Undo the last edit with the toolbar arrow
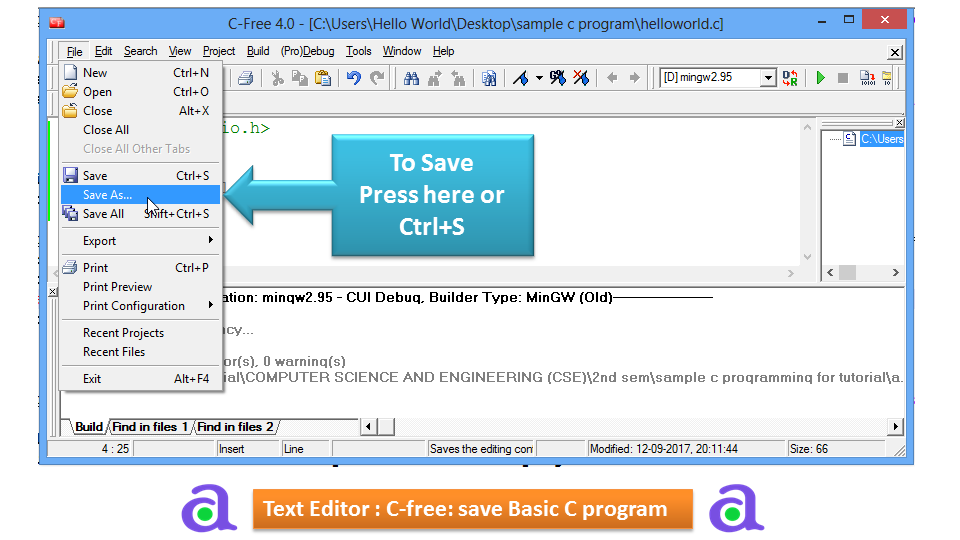Screen dimensions: 960x540 pyautogui.click(x=353, y=78)
